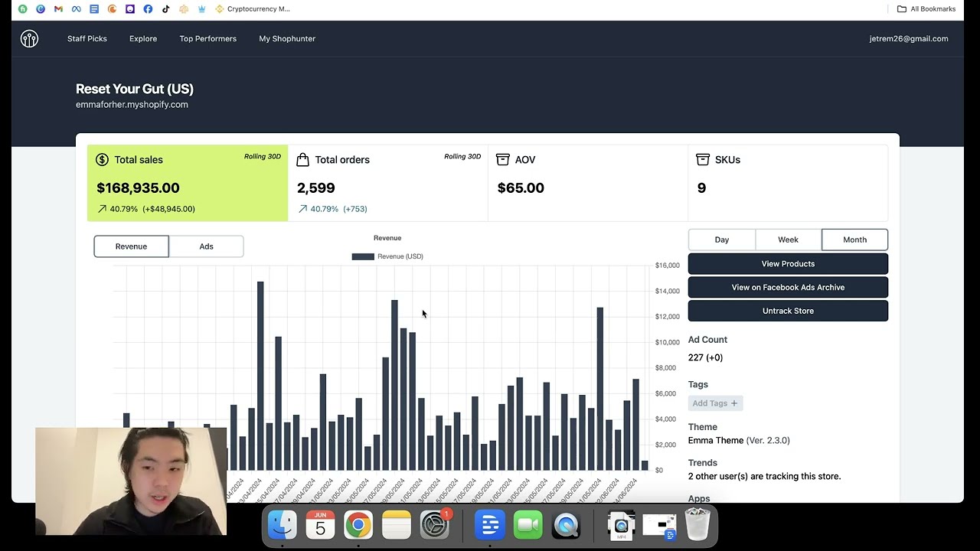The width and height of the screenshot is (980, 551).
Task: Go to Staff Picks
Action: tap(87, 38)
